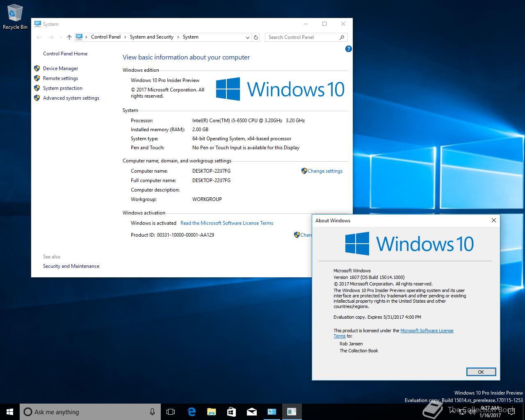Click the Intel Core i5-6500 processor text
This screenshot has height=420, width=525.
tap(249, 121)
